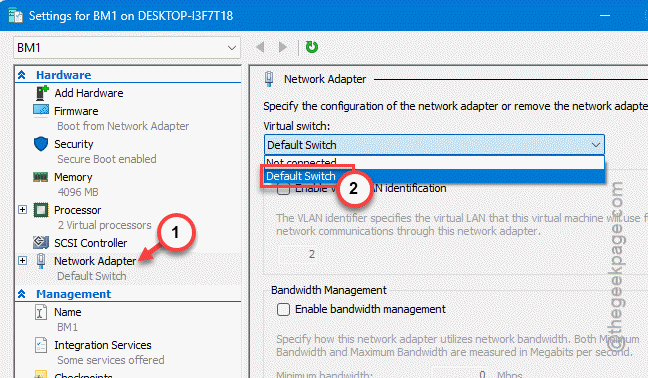648x378 pixels.
Task: Click the Security shield icon
Action: coord(41,144)
